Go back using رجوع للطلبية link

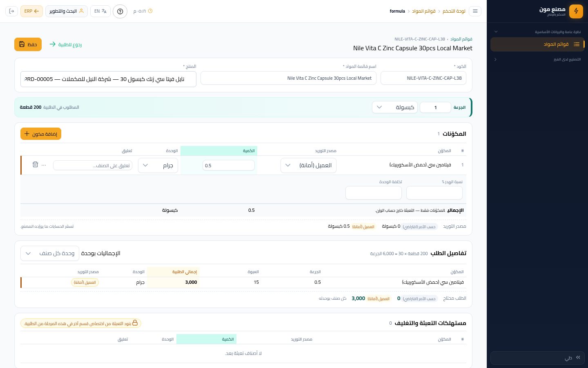pos(65,44)
